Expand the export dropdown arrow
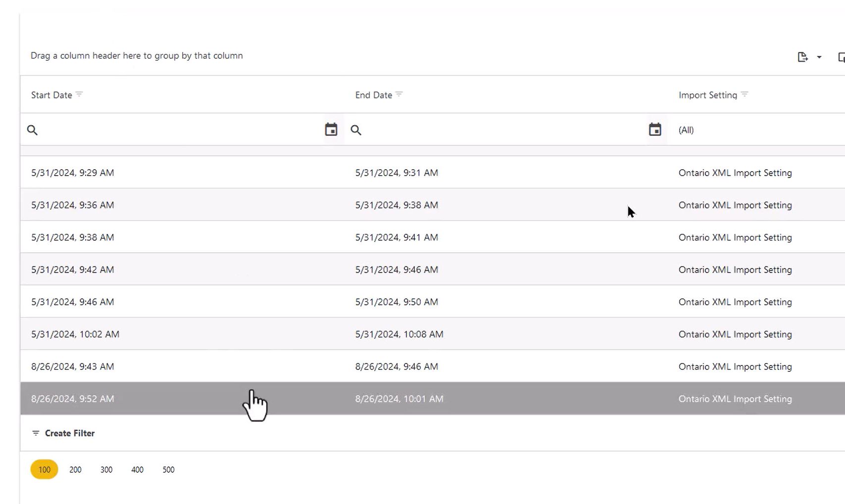 click(x=819, y=57)
